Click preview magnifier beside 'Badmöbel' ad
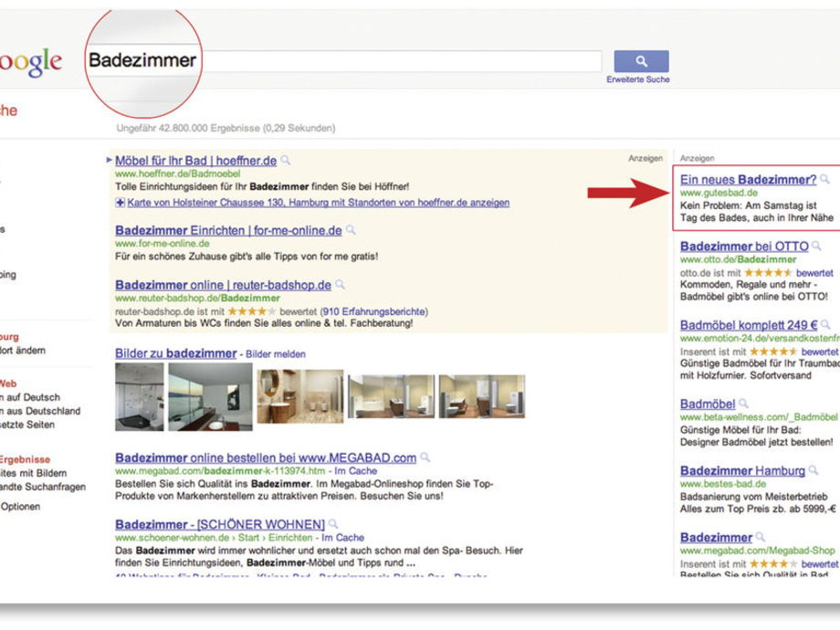840x630 pixels. coord(743,404)
